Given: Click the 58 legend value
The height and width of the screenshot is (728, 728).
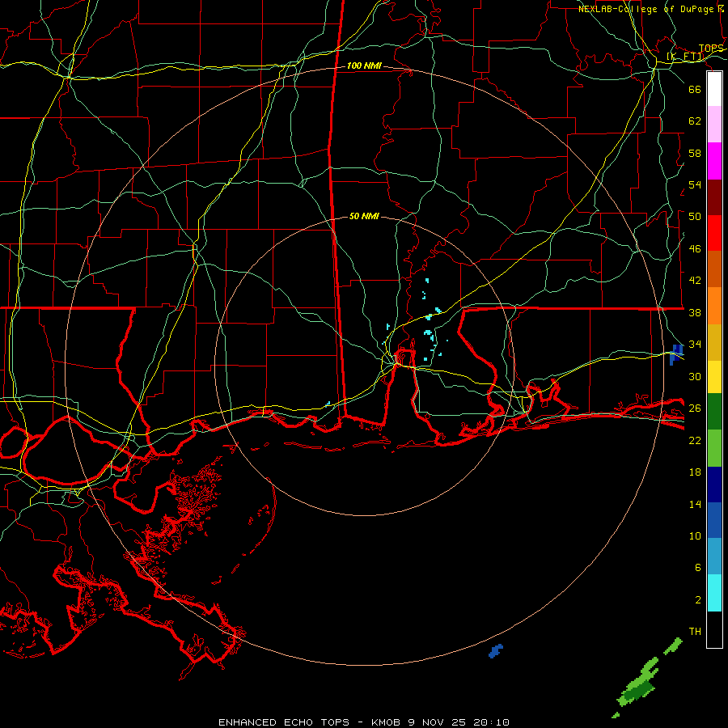Looking at the screenshot, I should (x=695, y=153).
